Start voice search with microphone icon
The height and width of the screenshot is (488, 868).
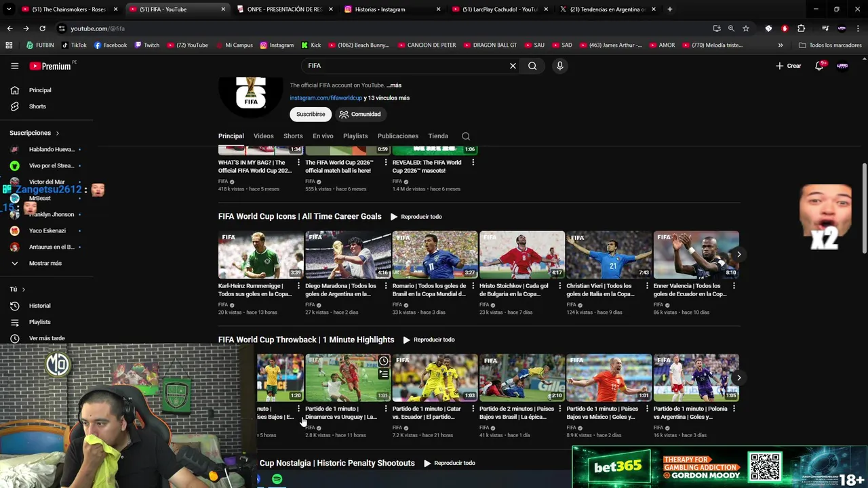(x=559, y=66)
